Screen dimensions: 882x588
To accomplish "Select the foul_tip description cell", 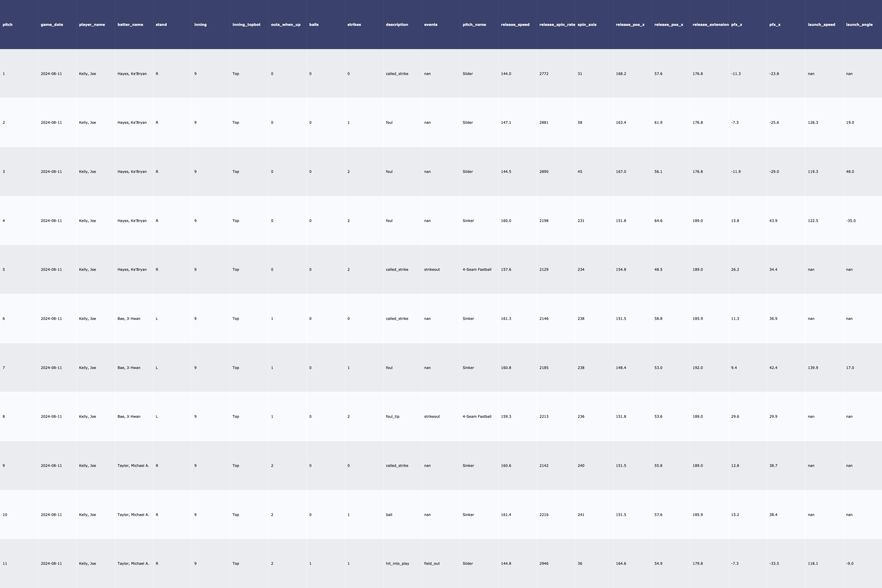I will point(392,417).
